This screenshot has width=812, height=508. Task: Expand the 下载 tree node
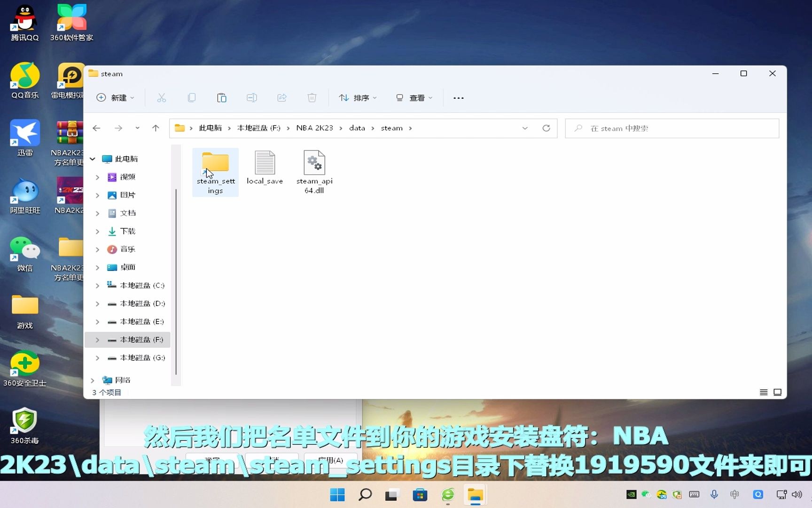point(97,231)
